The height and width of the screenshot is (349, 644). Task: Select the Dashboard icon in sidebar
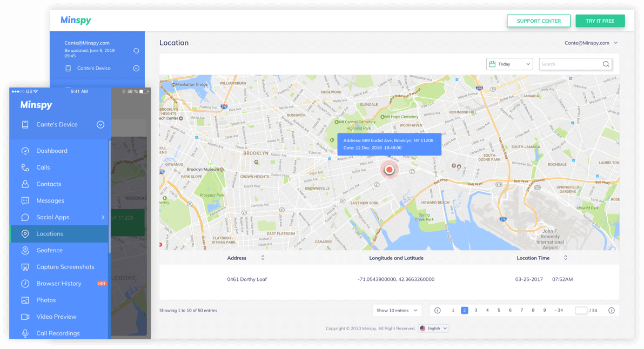(24, 150)
